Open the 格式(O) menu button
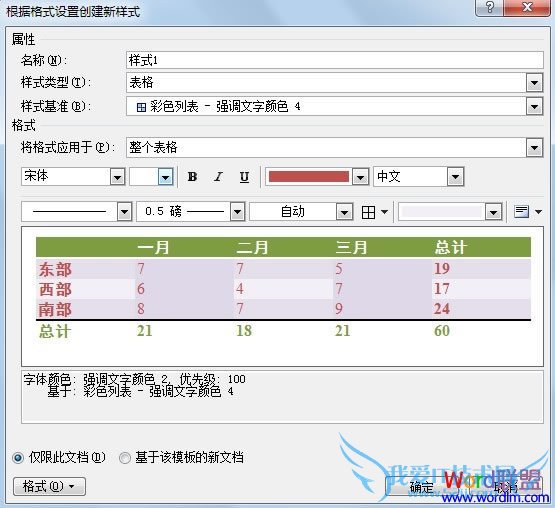This screenshot has width=555, height=508. coord(49,486)
